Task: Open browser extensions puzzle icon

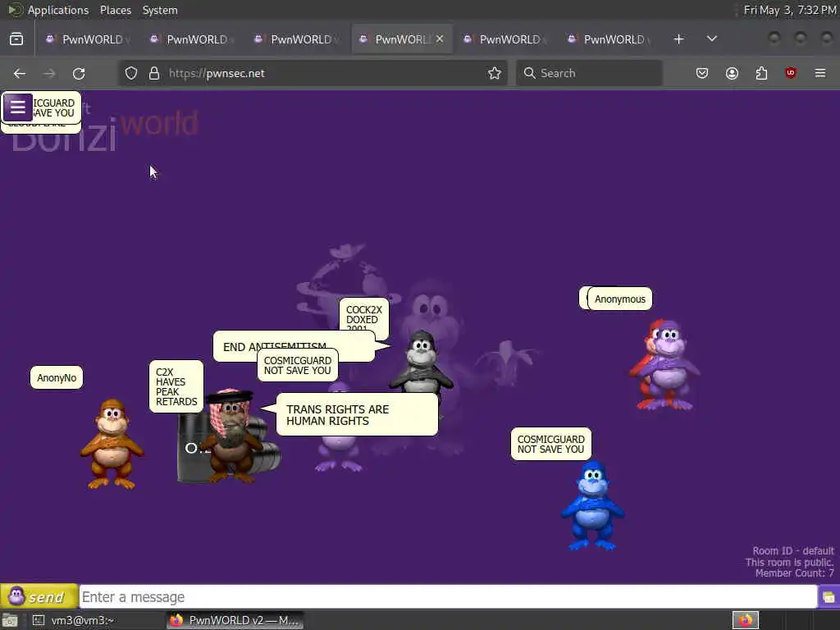Action: pyautogui.click(x=761, y=73)
